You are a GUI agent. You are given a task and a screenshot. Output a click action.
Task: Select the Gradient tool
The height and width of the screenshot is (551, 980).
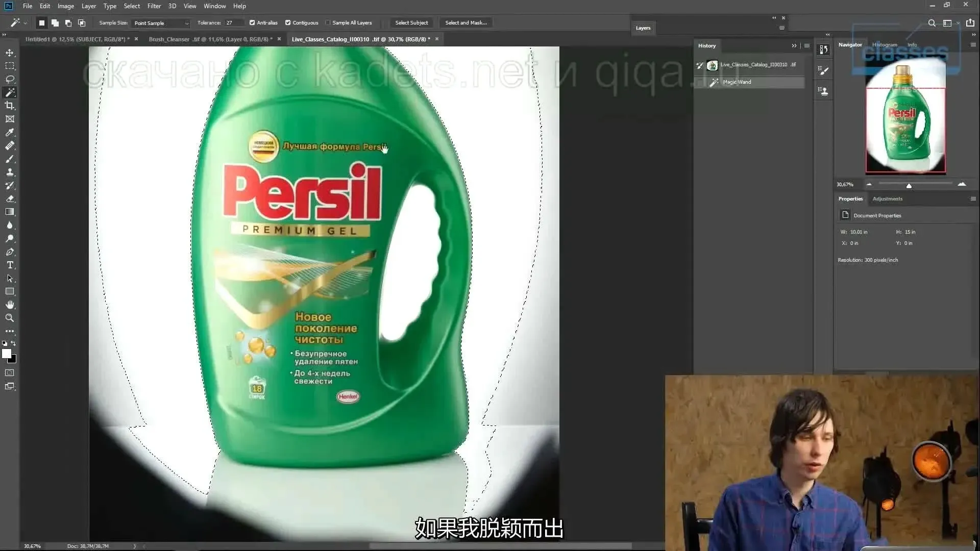pos(10,212)
